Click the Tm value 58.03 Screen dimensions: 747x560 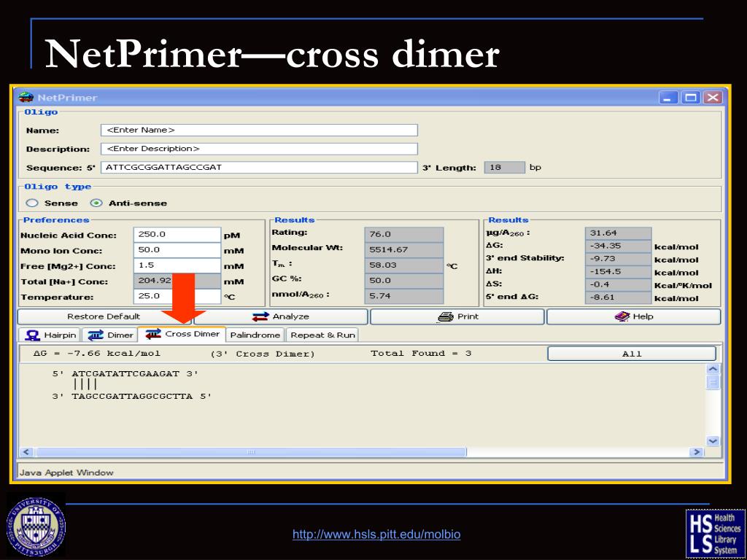(x=404, y=265)
